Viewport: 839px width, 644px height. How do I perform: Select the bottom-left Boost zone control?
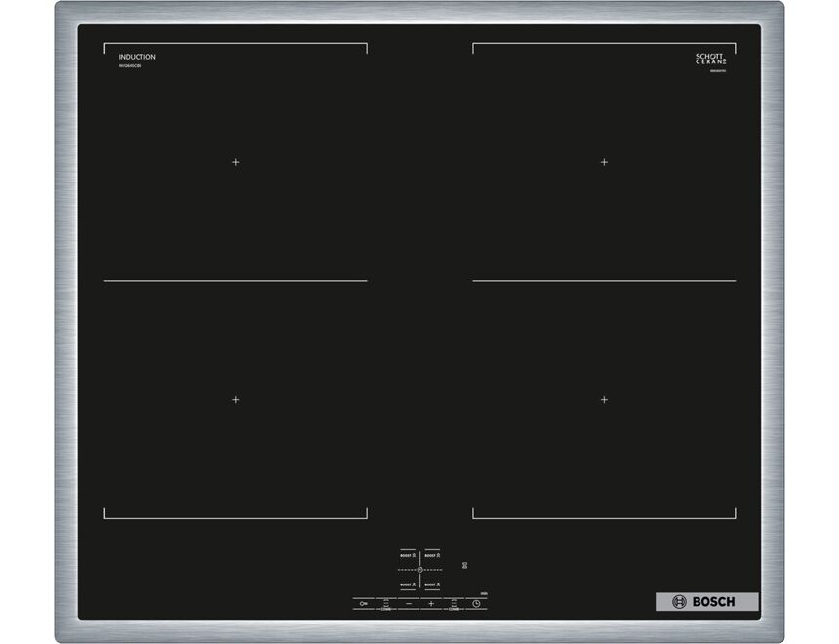click(x=407, y=584)
